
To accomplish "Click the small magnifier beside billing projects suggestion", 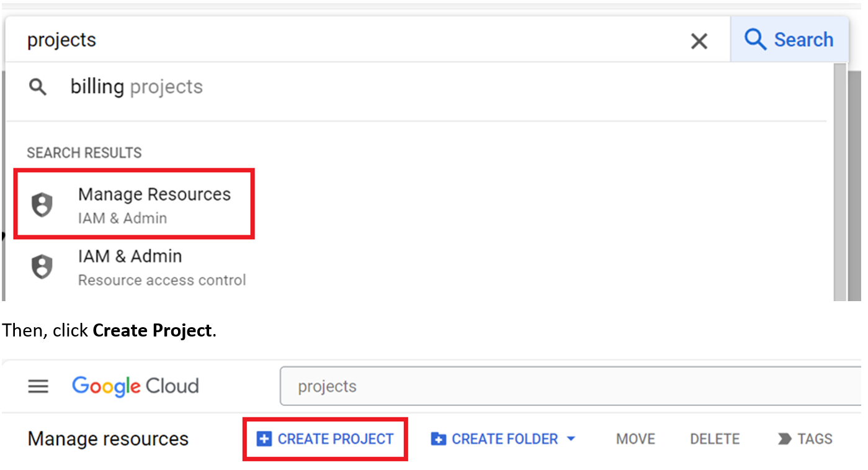I will 38,86.
